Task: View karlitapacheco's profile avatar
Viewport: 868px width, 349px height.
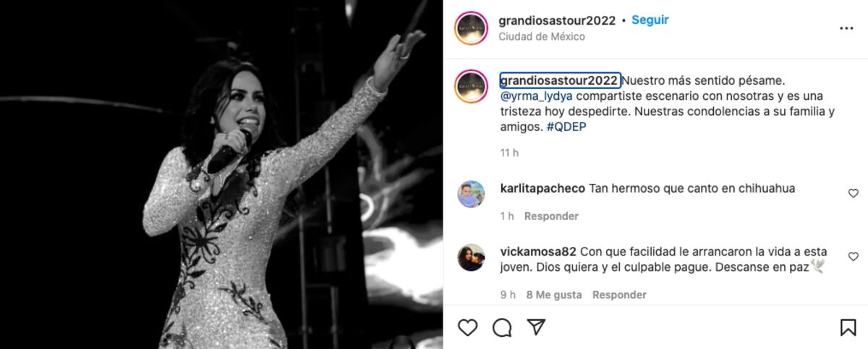Action: [x=471, y=194]
